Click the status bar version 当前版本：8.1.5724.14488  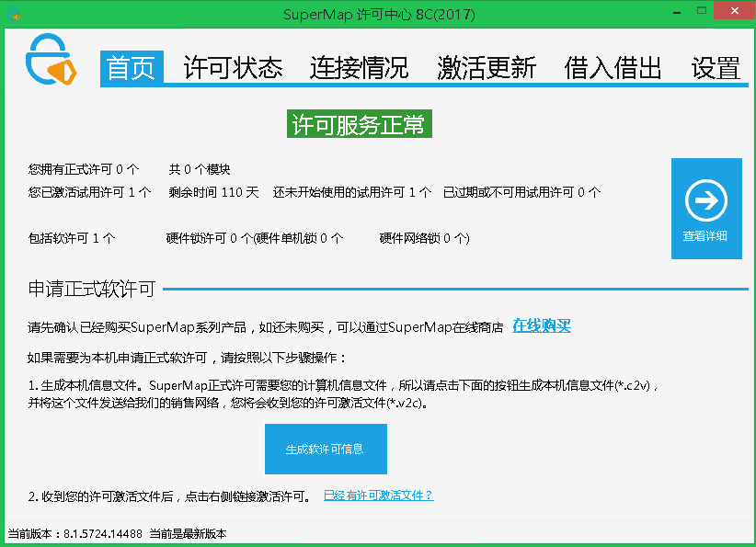tap(74, 533)
